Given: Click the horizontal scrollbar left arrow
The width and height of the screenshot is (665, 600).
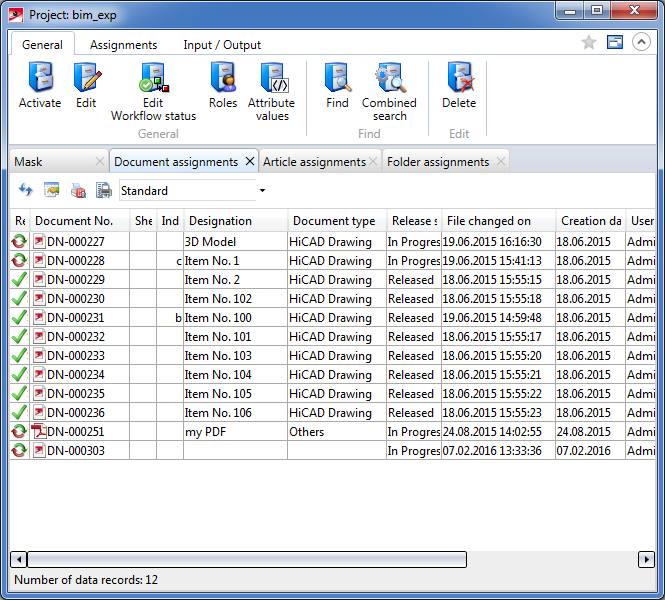Looking at the screenshot, I should point(19,560).
